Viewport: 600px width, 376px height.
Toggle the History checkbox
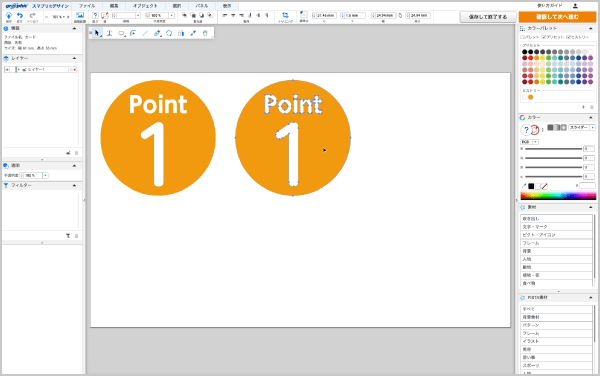(x=569, y=37)
